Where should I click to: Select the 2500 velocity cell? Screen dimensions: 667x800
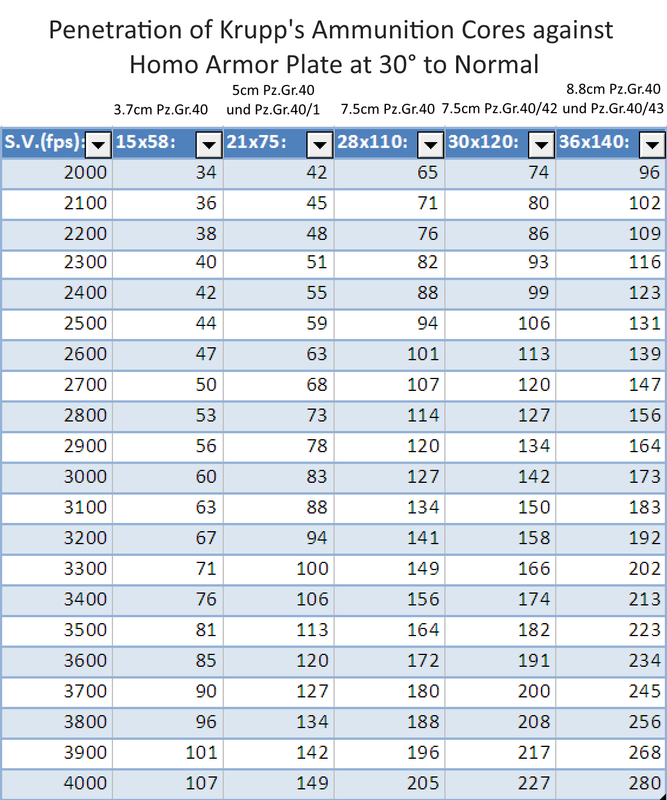click(x=57, y=324)
